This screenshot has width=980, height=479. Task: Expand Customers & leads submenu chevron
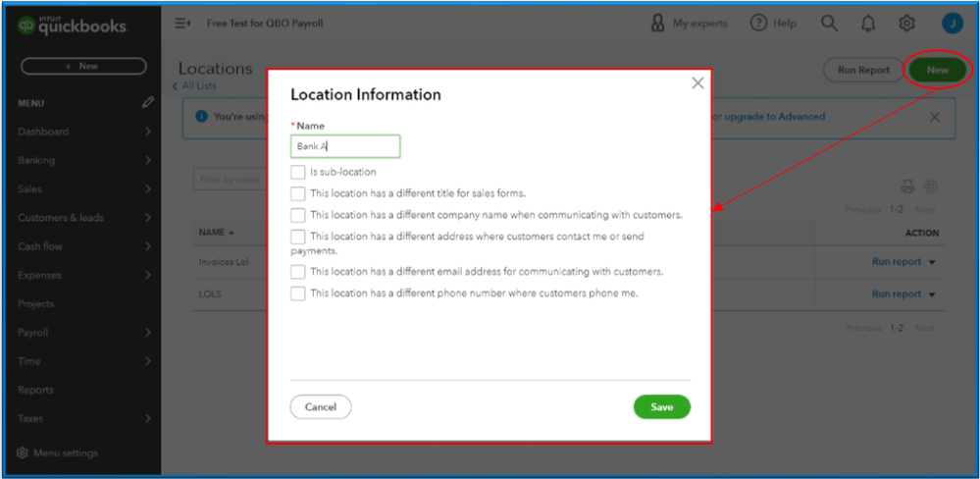(x=148, y=218)
